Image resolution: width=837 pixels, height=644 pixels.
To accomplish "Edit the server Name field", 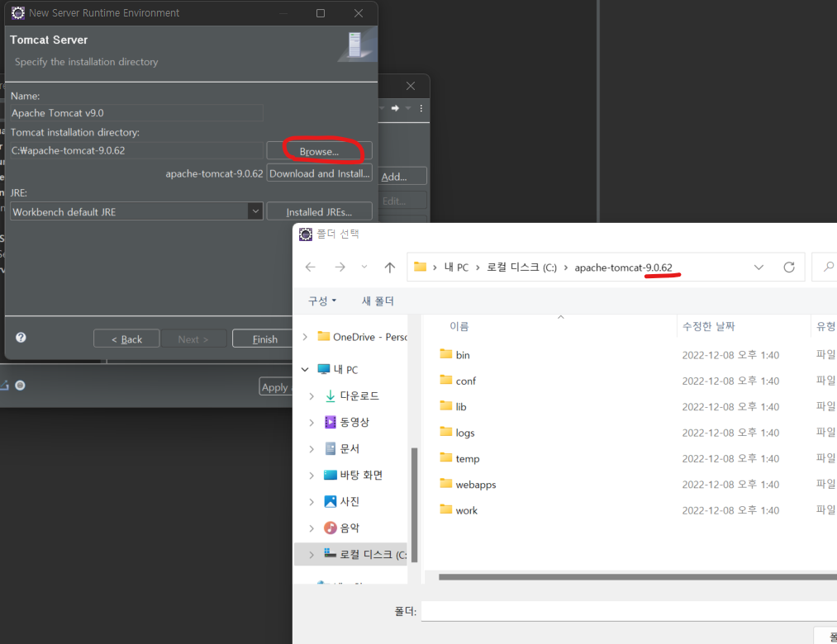I will pyautogui.click(x=136, y=113).
